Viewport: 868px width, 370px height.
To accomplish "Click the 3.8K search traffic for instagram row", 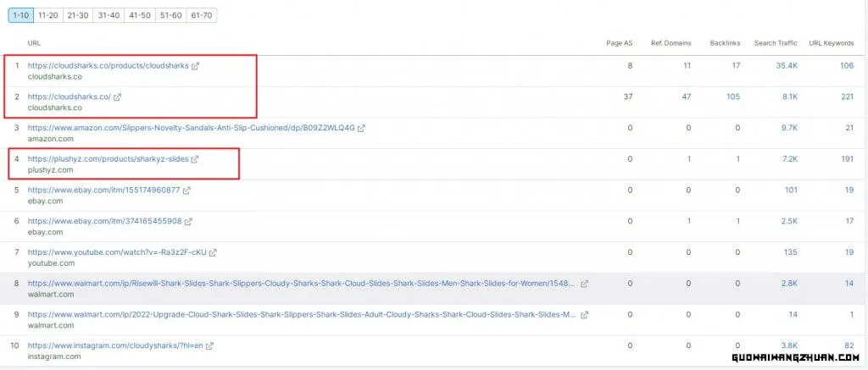I will [x=789, y=346].
